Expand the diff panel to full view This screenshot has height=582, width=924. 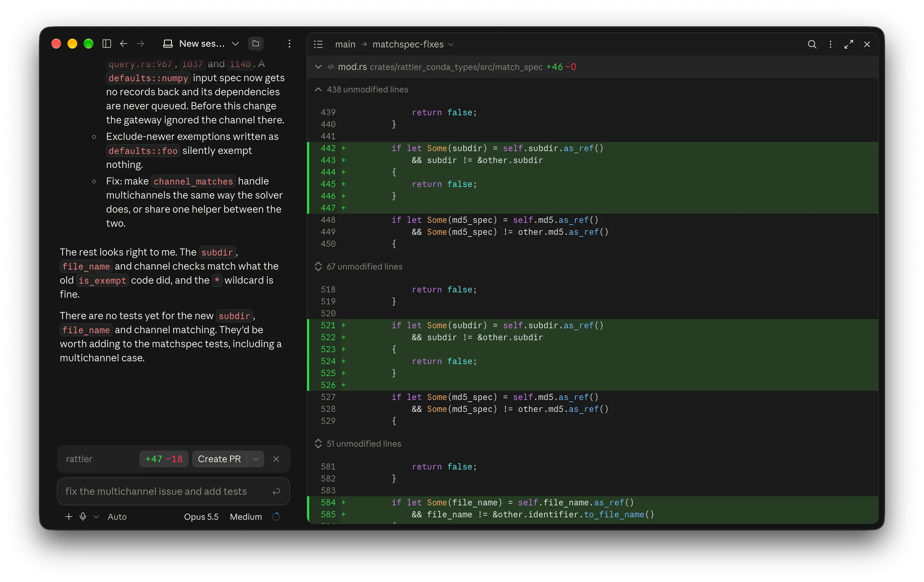(x=848, y=45)
